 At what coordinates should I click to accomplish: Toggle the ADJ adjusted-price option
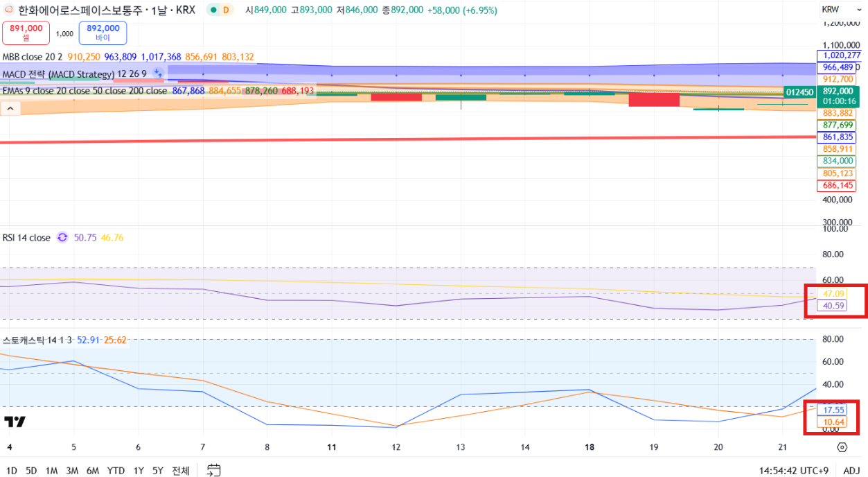851,471
